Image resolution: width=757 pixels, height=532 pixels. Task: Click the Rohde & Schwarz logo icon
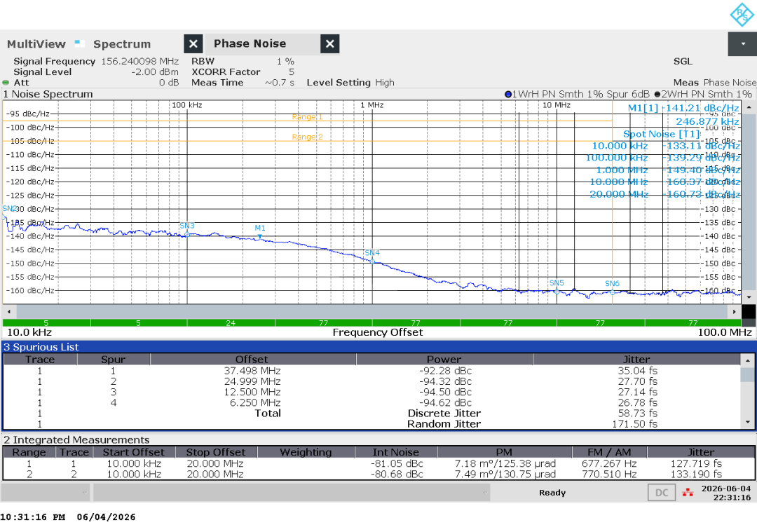click(742, 15)
